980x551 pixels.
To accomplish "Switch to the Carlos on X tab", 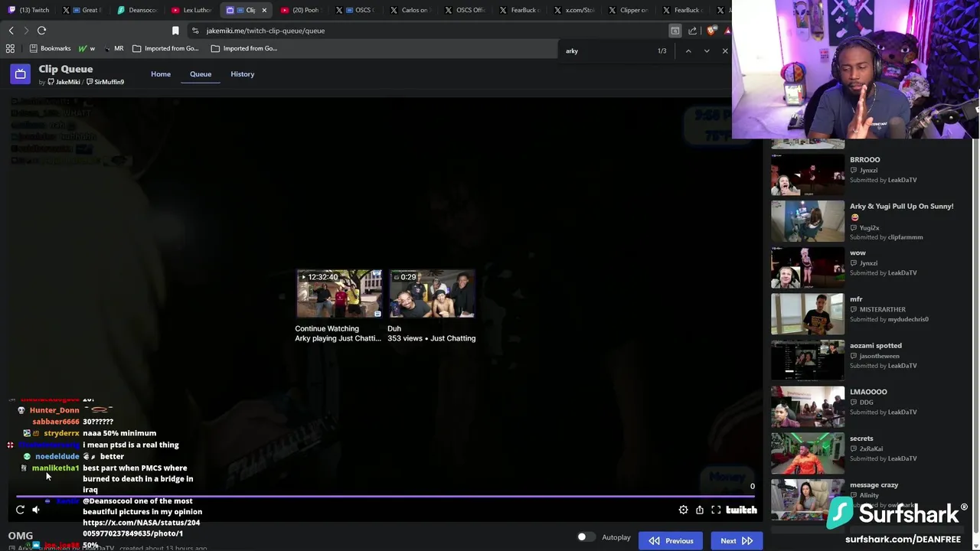I will click(410, 10).
